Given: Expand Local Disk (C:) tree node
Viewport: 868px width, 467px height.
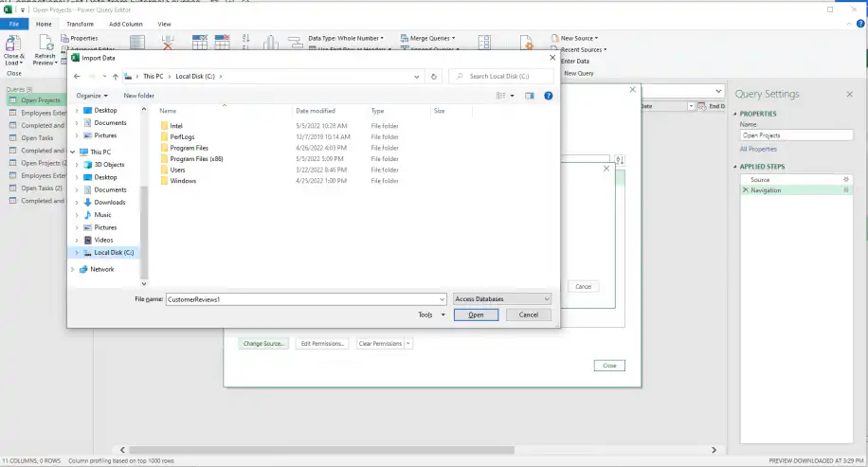Looking at the screenshot, I should pos(77,253).
